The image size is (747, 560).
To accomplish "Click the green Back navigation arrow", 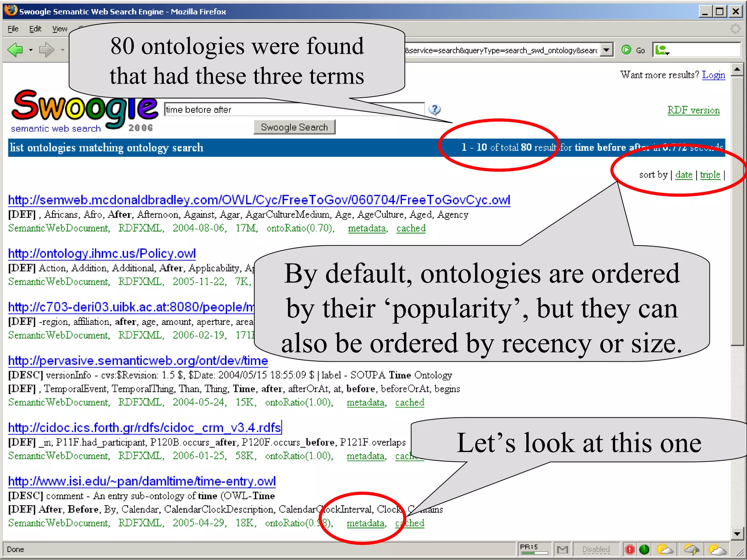I will point(15,50).
